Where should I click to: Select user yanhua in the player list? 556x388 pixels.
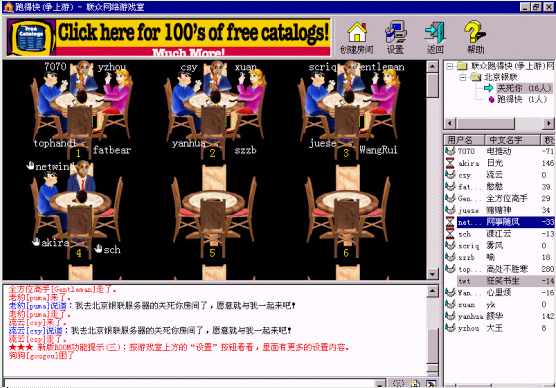[x=499, y=316]
